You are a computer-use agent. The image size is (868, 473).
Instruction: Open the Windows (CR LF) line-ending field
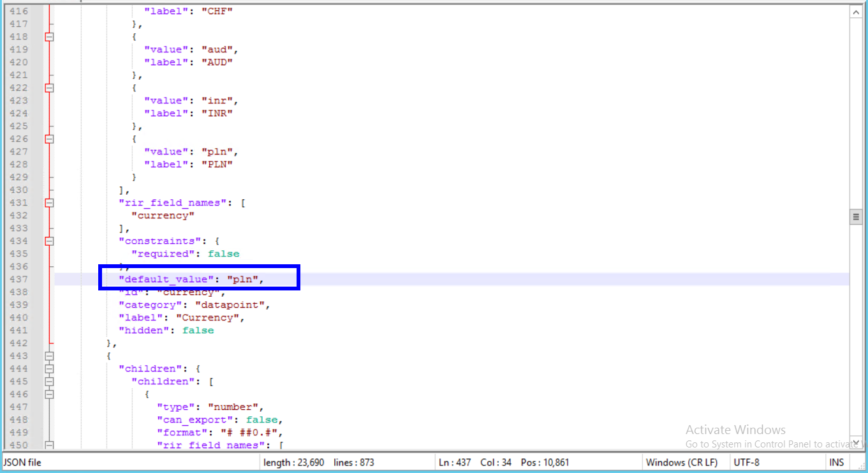[x=681, y=462]
